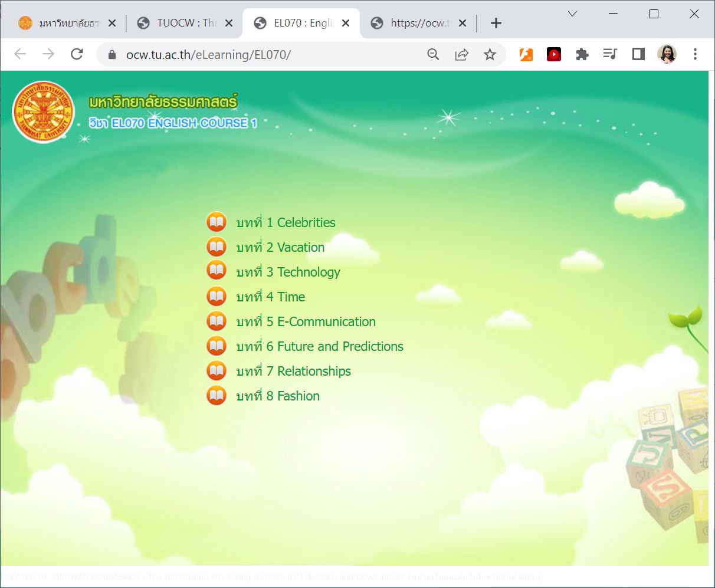Screen dimensions: 715x588
Task: Expand the tab search chevron
Action: (572, 14)
